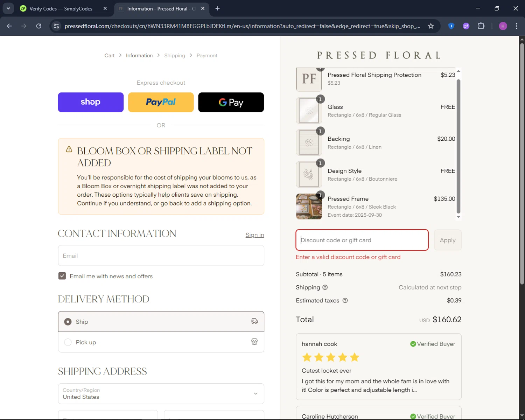The width and height of the screenshot is (525, 420).
Task: Minimize the browser window
Action: pyautogui.click(x=478, y=8)
